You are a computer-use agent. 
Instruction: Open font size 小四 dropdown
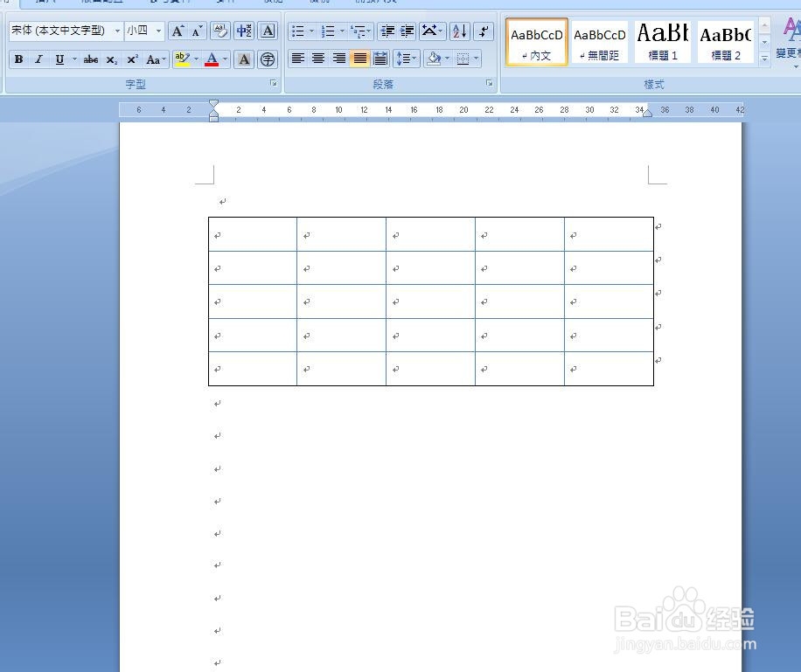[x=159, y=31]
